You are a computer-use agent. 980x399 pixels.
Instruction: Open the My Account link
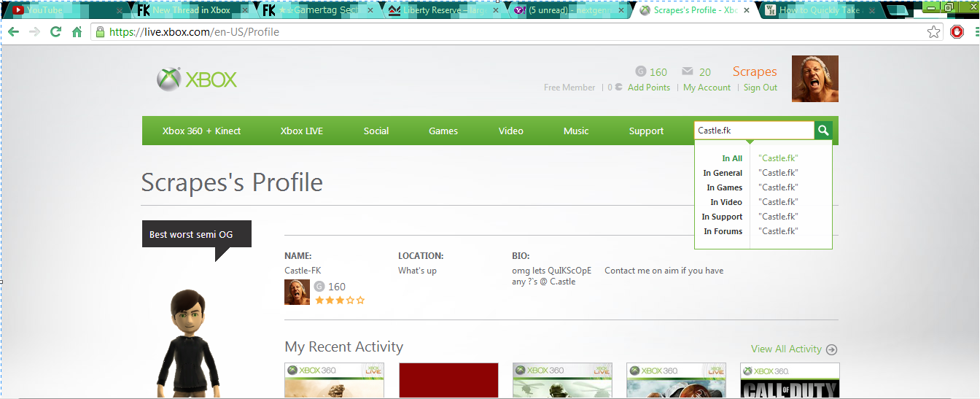pos(707,88)
